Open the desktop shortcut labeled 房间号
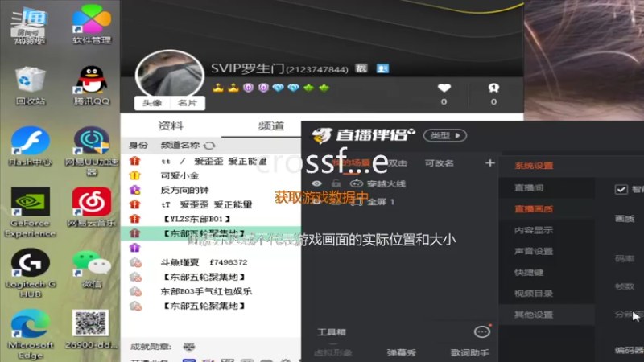 [x=29, y=25]
